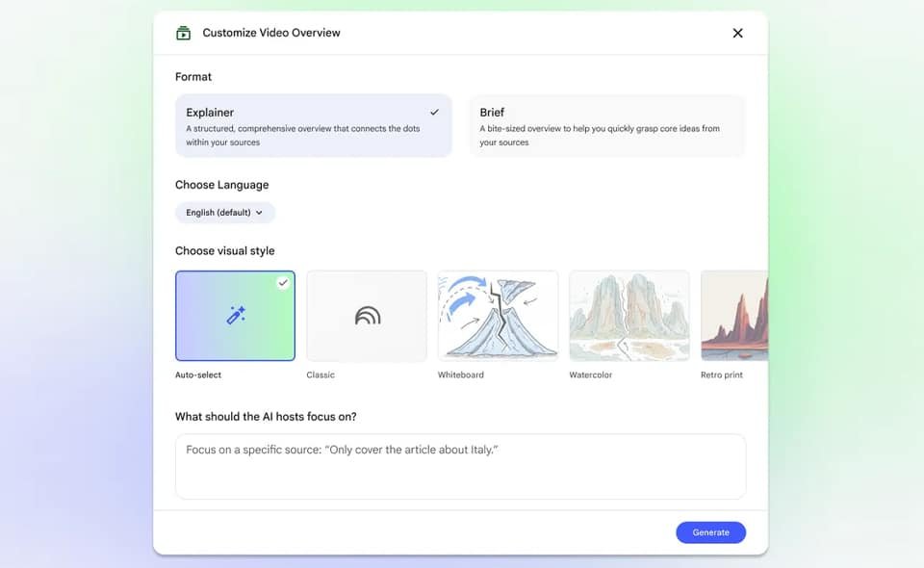Click the AI hosts focus text field

(x=460, y=466)
